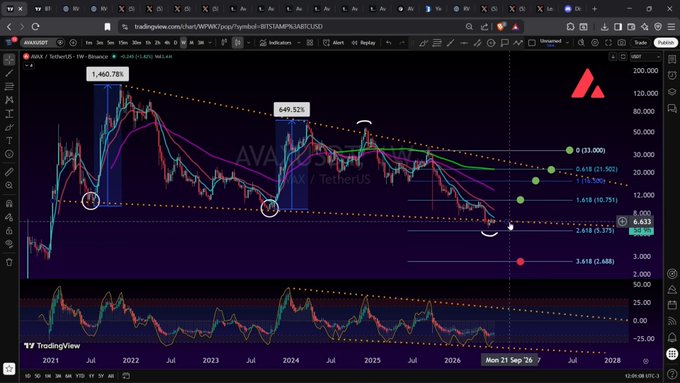Image resolution: width=680 pixels, height=383 pixels.
Task: Select the W weekly timeframe
Action: tap(183, 43)
